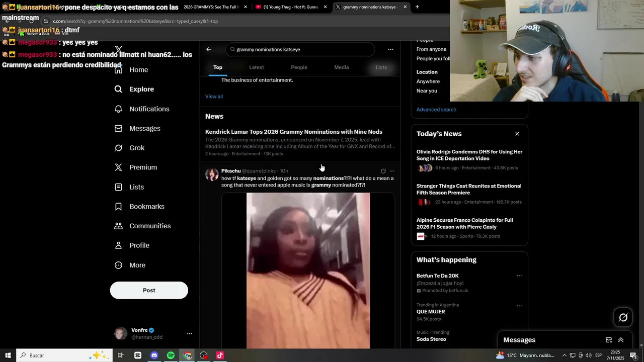Show hidden system tray icons
Image resolution: width=644 pixels, height=362 pixels.
tap(564, 355)
